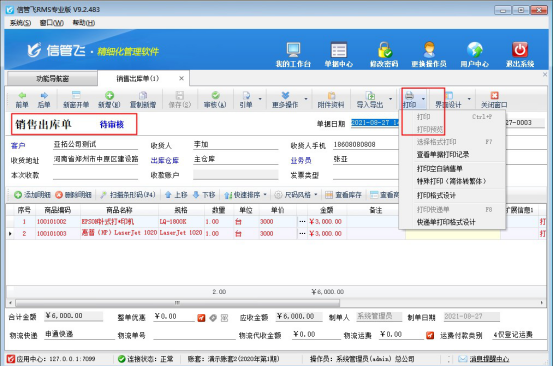Open the 窗口(W) menu
This screenshot has height=367, width=554.
52,23
